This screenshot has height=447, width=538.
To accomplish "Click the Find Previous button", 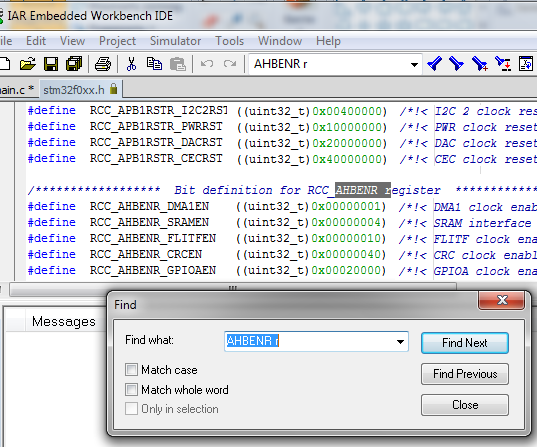I will [465, 374].
